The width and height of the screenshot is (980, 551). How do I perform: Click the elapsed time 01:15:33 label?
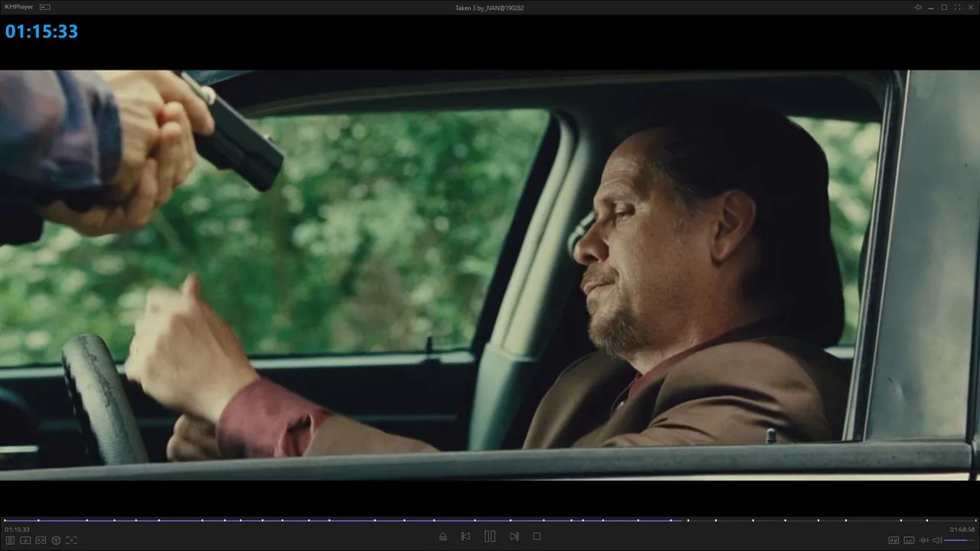pos(17,530)
